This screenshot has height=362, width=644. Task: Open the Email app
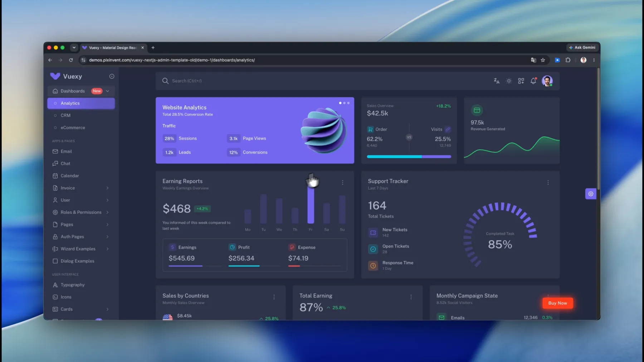(81, 152)
